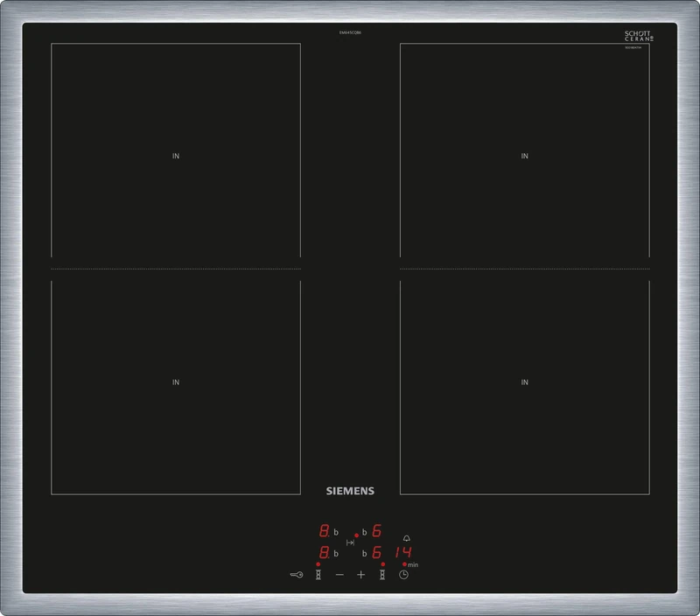Select the rear-right cooking zone marked IN
700x616 pixels.
(x=525, y=156)
